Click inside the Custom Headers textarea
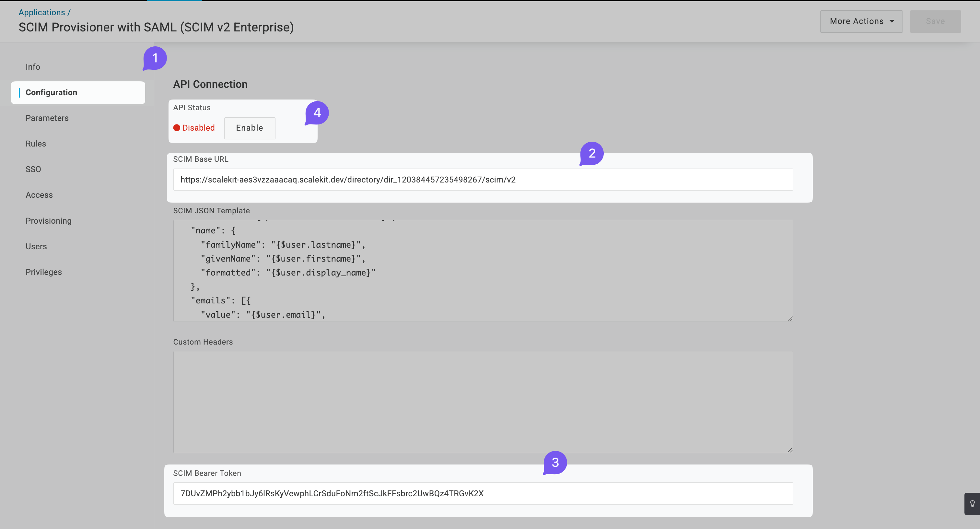 tap(483, 402)
